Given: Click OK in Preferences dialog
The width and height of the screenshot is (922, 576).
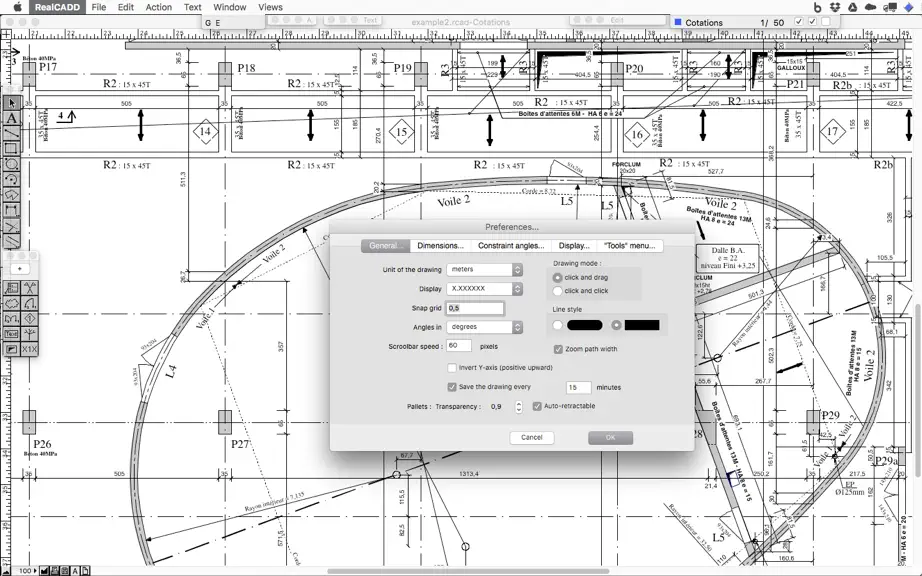Looking at the screenshot, I should pyautogui.click(x=610, y=437).
